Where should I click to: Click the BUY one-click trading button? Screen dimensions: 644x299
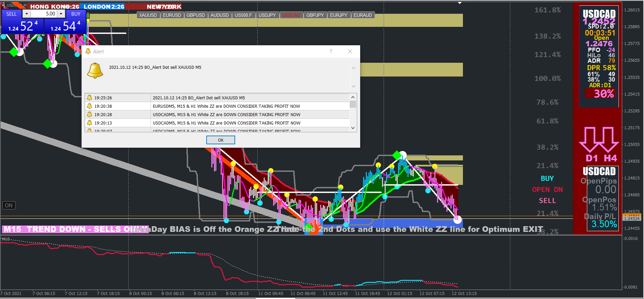tap(76, 14)
